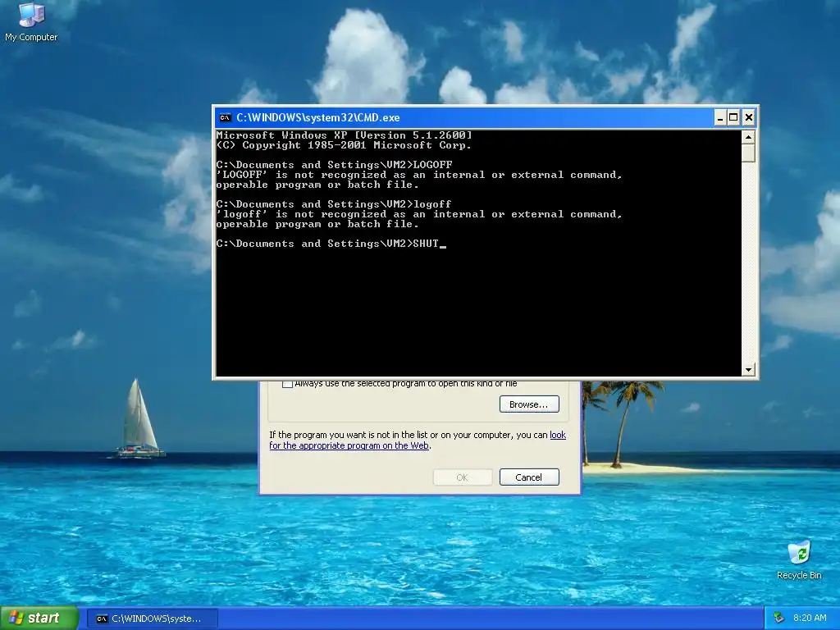Click the CMD scrollbar down arrow
Screen dimensions: 840x630
pos(748,369)
